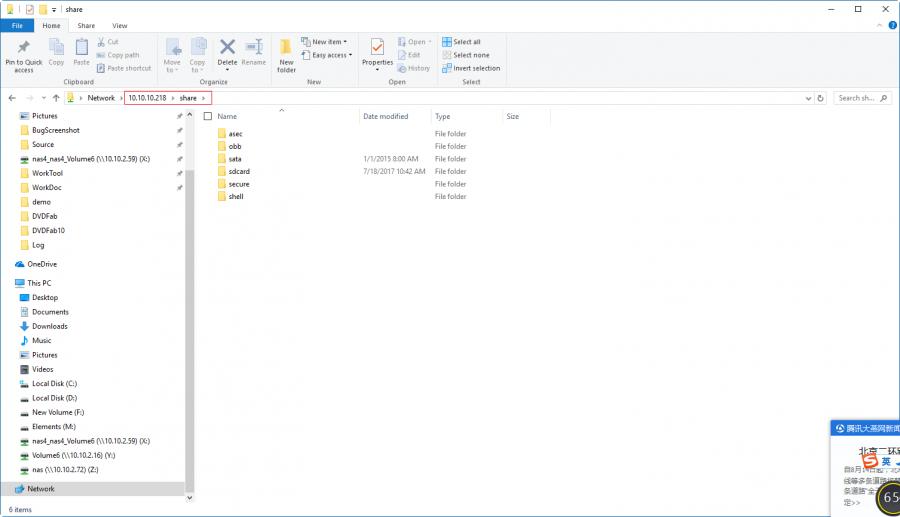Screen dimensions: 900x517
Task: Click the Cut scissors icon
Action: (101, 42)
